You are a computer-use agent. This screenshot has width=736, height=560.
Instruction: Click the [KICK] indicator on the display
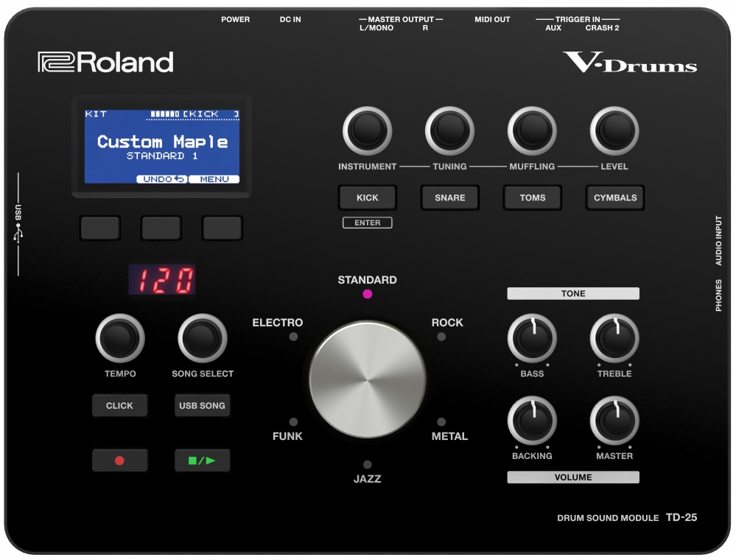(211, 113)
